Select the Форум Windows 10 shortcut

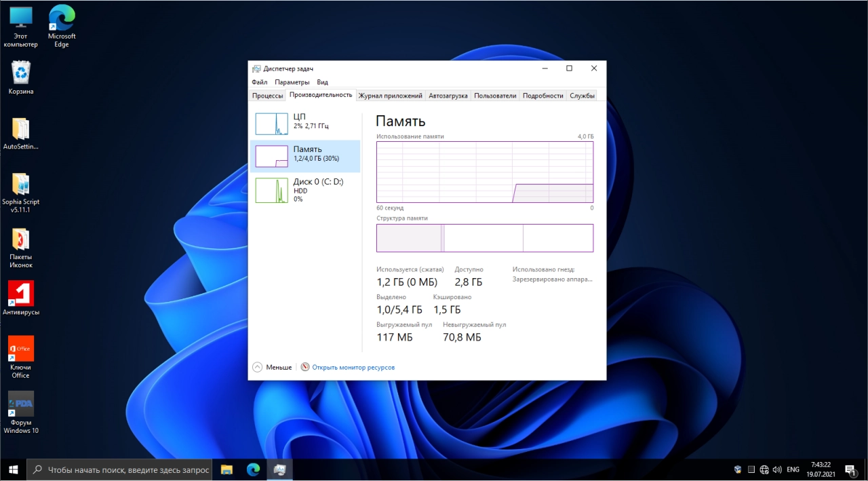click(21, 412)
